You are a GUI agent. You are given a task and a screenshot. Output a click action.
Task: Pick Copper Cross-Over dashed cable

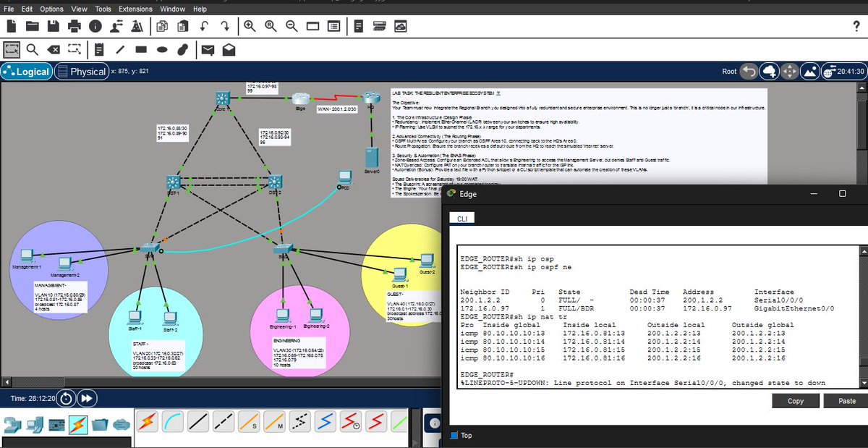223,420
